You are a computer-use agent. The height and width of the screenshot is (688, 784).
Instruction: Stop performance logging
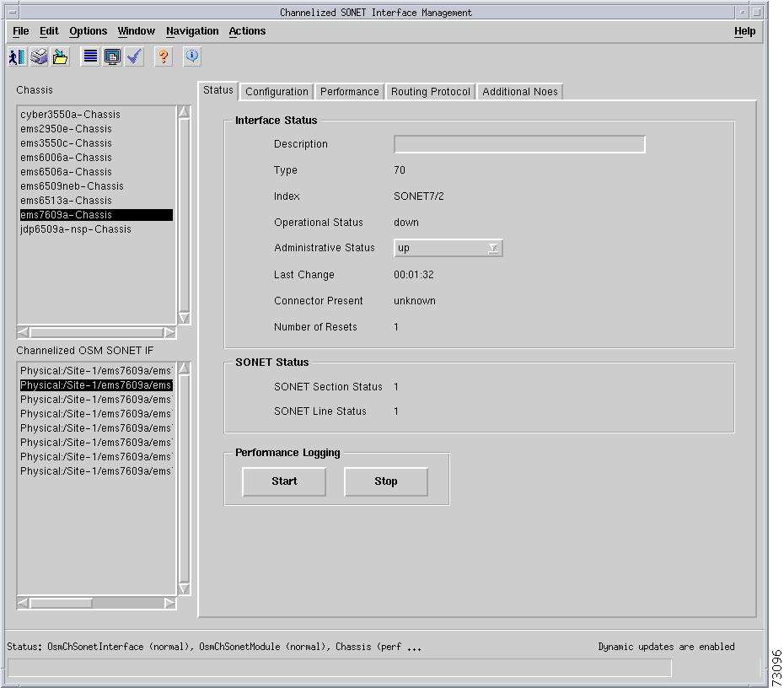pos(385,481)
